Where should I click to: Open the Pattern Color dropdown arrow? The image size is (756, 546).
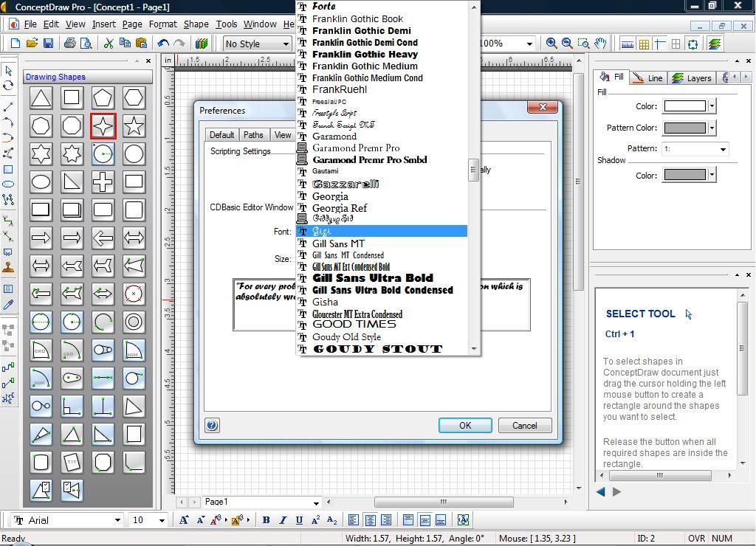pyautogui.click(x=712, y=128)
